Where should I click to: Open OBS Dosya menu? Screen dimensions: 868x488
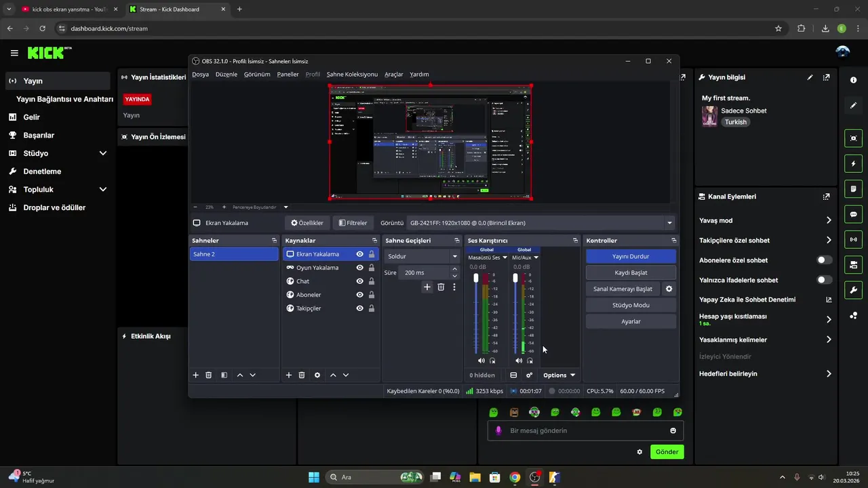(200, 75)
